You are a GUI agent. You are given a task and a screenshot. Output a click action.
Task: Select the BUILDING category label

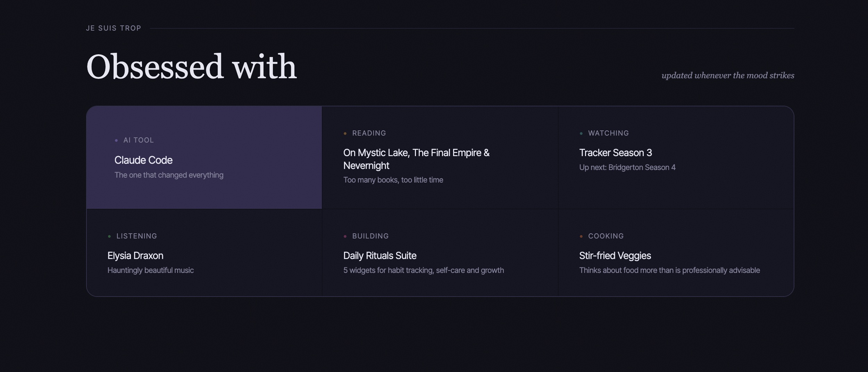370,236
